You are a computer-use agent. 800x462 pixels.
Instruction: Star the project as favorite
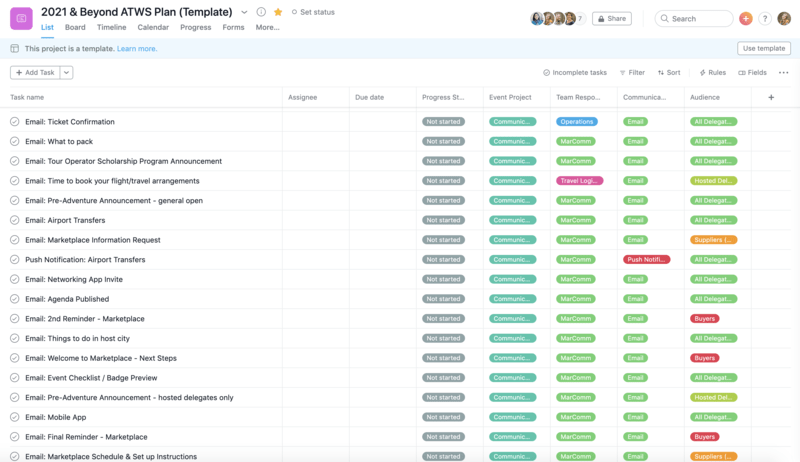[278, 12]
